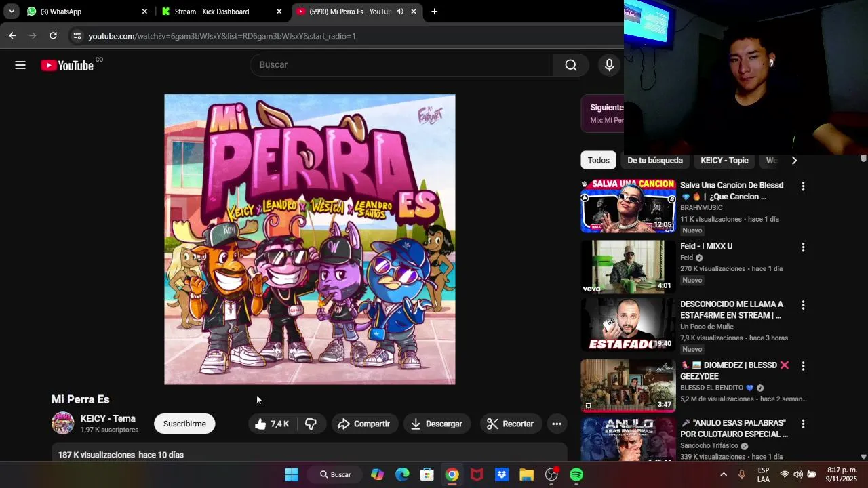This screenshot has height=488, width=868.
Task: Open the tab search dropdown arrow
Action: click(x=12, y=12)
